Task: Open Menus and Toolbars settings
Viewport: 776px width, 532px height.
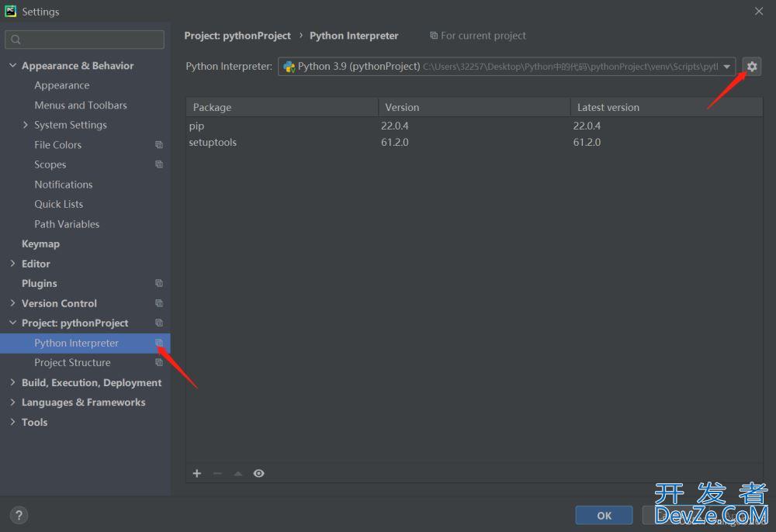Action: [x=81, y=105]
